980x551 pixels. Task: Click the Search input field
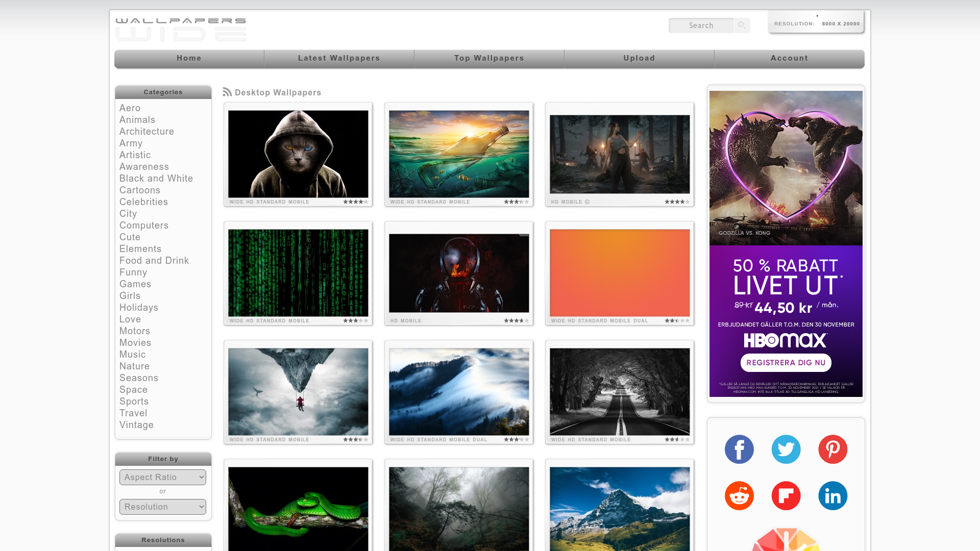701,26
